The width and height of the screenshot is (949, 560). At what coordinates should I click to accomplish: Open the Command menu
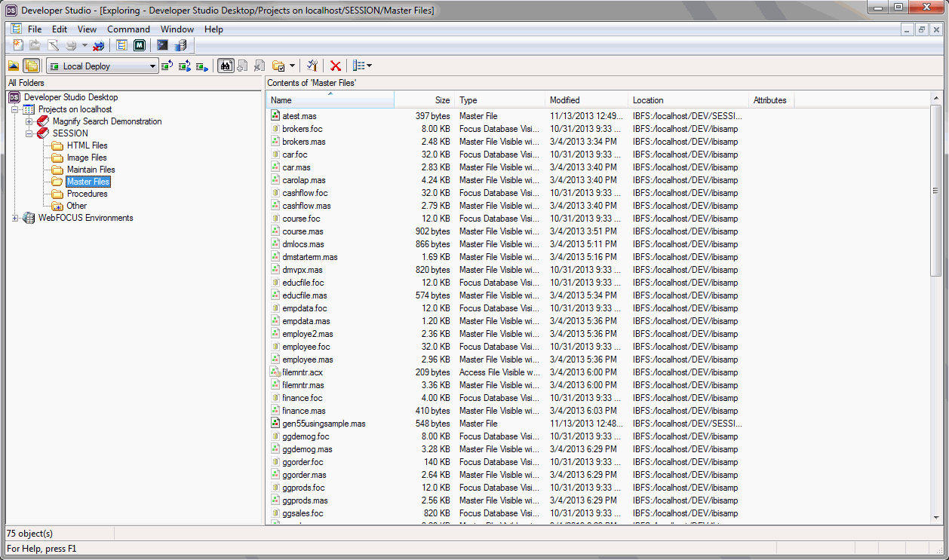pyautogui.click(x=128, y=29)
